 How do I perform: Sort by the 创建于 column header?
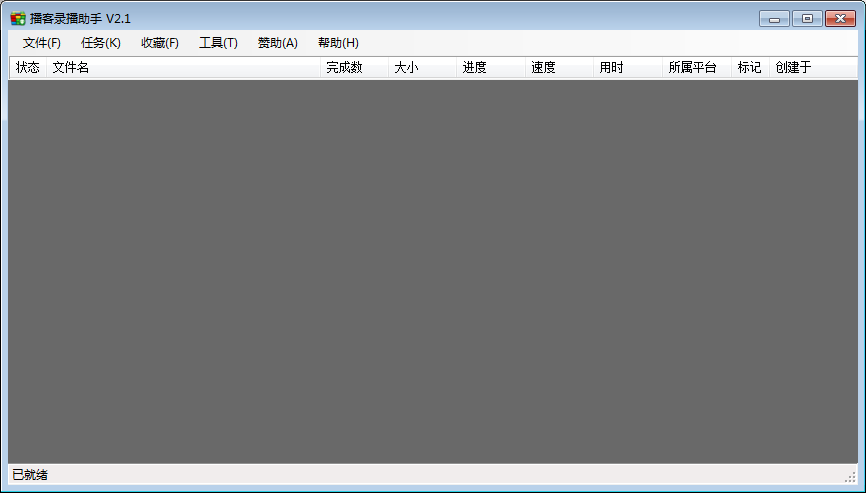(814, 67)
